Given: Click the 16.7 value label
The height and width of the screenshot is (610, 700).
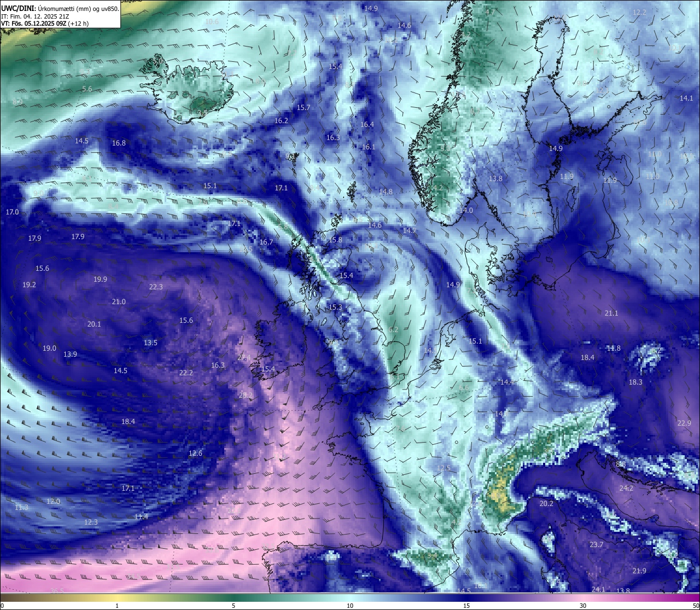Looking at the screenshot, I should [266, 242].
